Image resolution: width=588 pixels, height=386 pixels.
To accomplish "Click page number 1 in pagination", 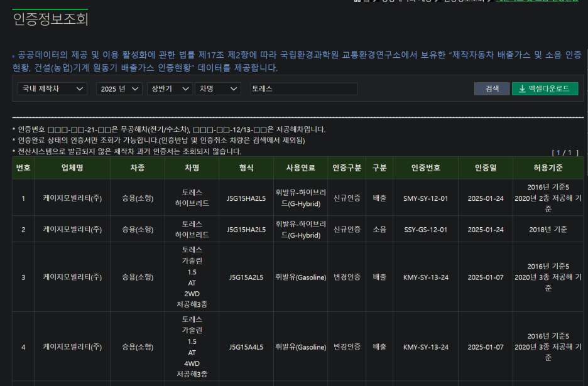I will [x=558, y=153].
